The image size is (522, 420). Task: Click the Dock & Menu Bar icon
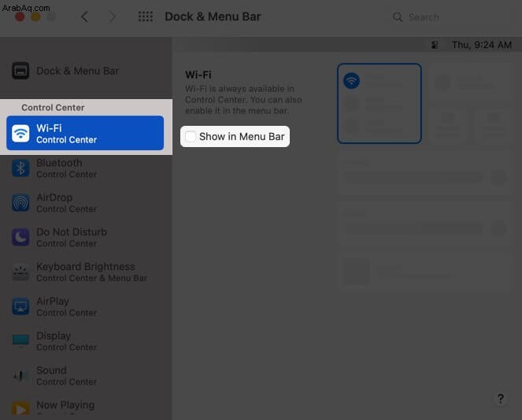coord(20,71)
